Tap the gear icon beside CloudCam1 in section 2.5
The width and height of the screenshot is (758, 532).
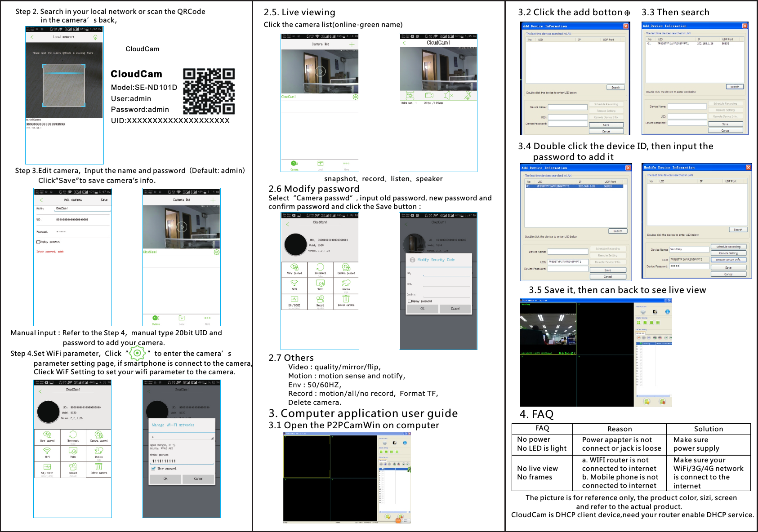[355, 97]
